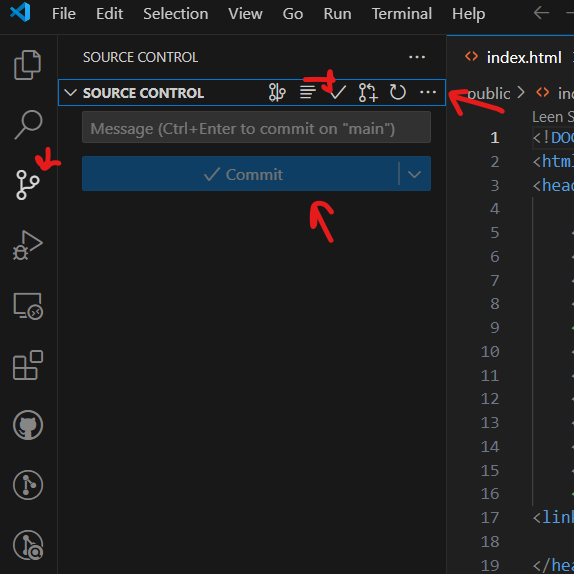Open the Extensions view
Image resolution: width=574 pixels, height=574 pixels.
[28, 365]
